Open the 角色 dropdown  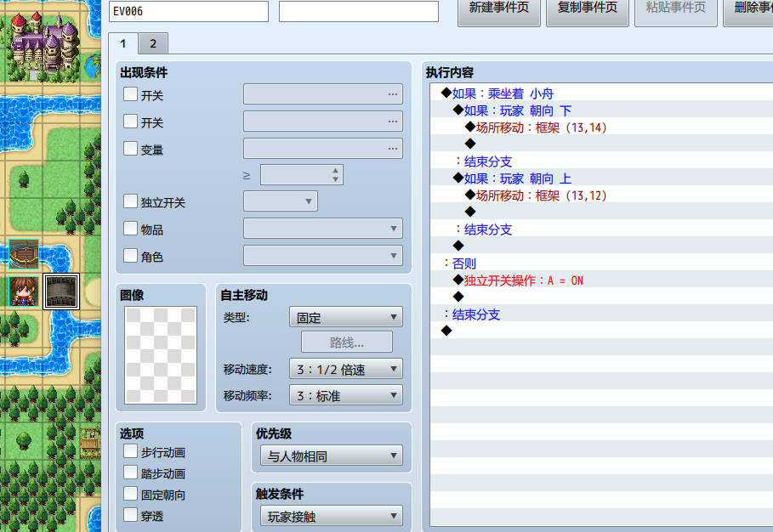(323, 255)
